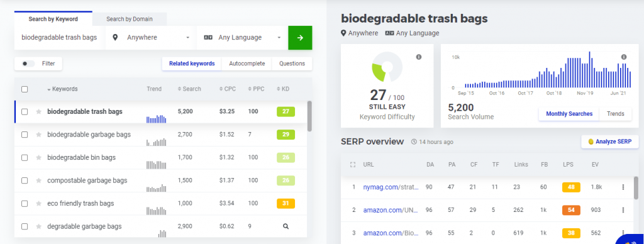Open info icon on search volume chart
Viewport: 644px width, 244px height.
(x=624, y=57)
